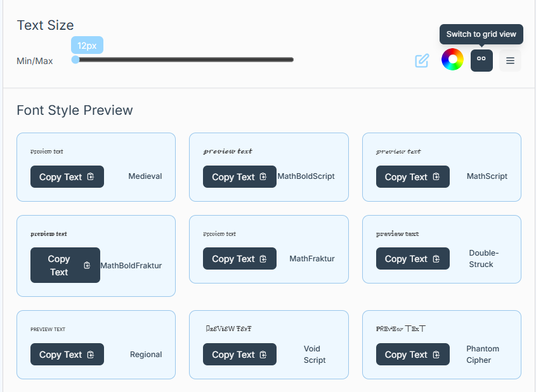Select the Medieval preview text
This screenshot has height=392, width=536.
(47, 152)
